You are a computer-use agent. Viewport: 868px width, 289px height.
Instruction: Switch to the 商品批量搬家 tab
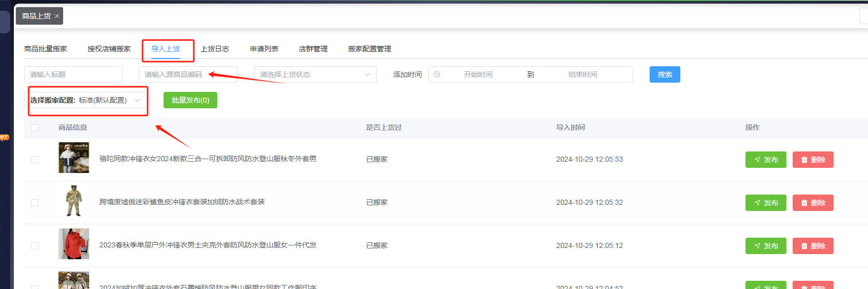[46, 49]
